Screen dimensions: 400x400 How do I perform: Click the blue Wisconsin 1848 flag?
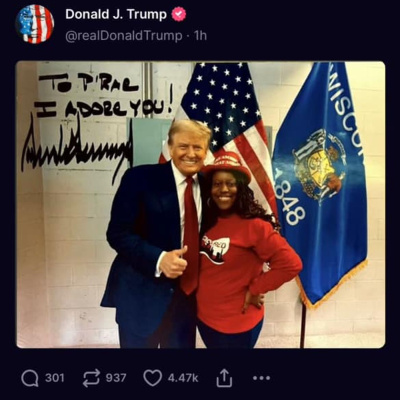[x=321, y=183]
